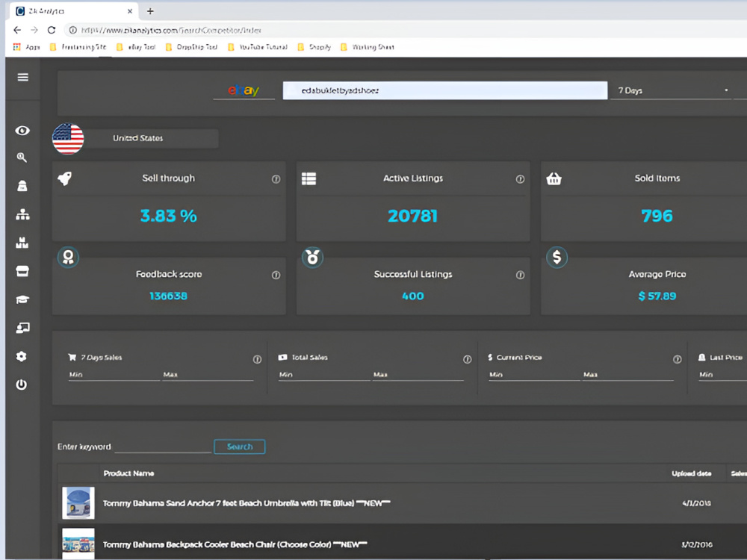Screen dimensions: 747x560
Task: Click the Upload date column header
Action: [691, 473]
